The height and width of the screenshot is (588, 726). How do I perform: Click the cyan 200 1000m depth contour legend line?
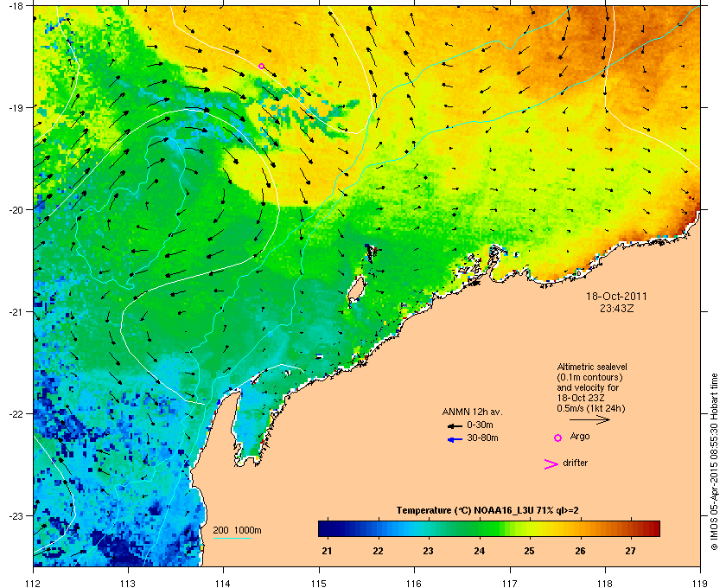232,539
